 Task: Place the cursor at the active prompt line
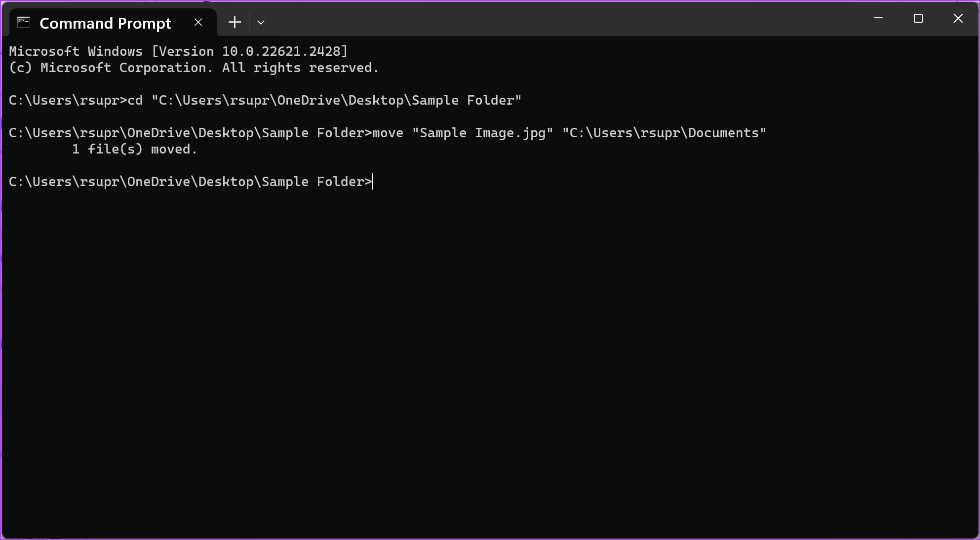click(371, 182)
